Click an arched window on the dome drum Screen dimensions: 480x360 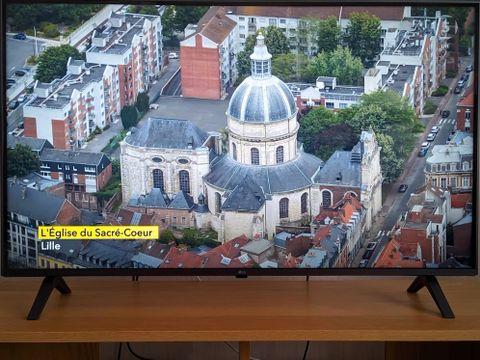click(x=255, y=156)
